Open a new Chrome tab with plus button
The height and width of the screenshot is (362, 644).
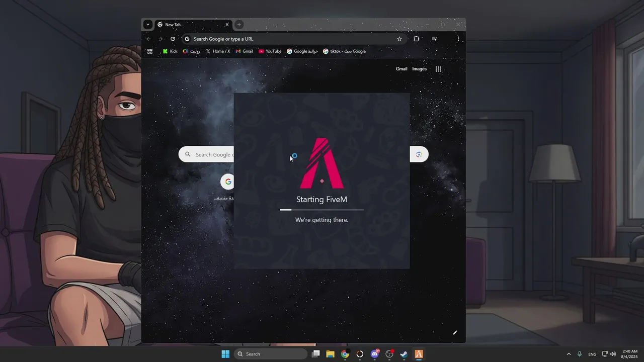tap(239, 24)
